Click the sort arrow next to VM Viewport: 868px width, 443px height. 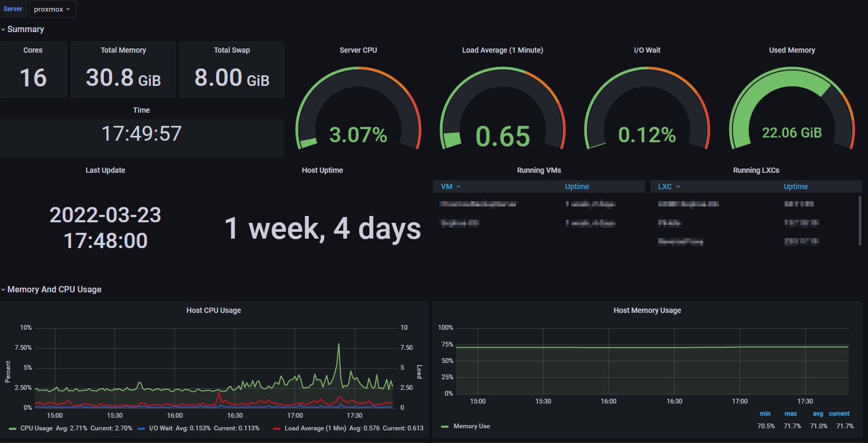[x=459, y=187]
